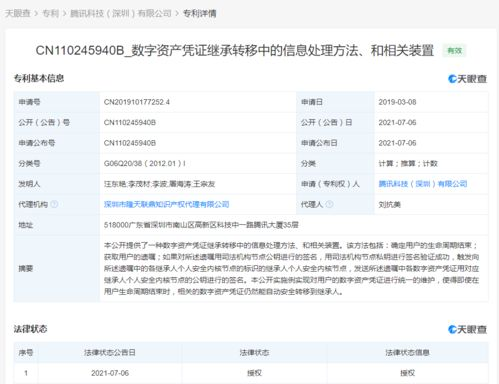Click the help icon beside 代理人
Viewport: 499px width, 384px height.
(x=329, y=204)
